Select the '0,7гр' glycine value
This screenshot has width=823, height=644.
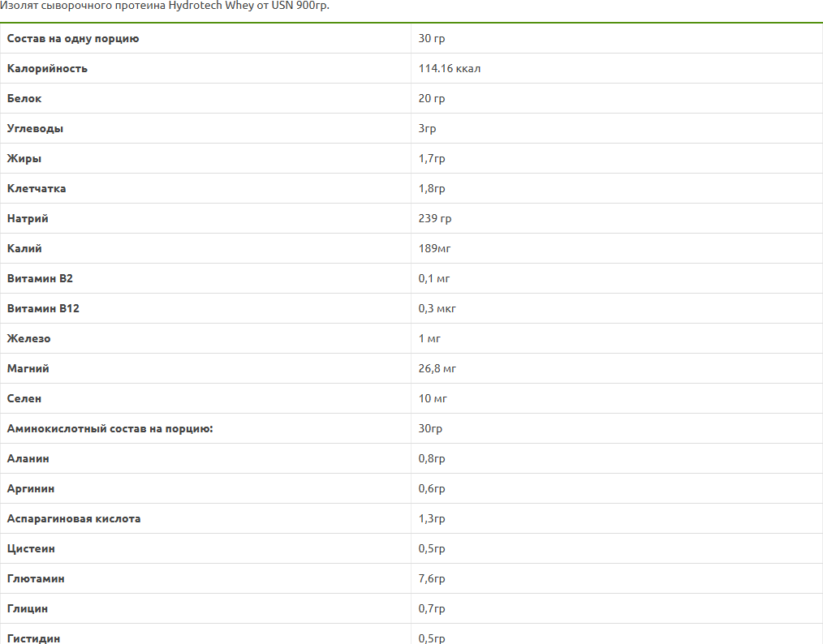pyautogui.click(x=432, y=609)
